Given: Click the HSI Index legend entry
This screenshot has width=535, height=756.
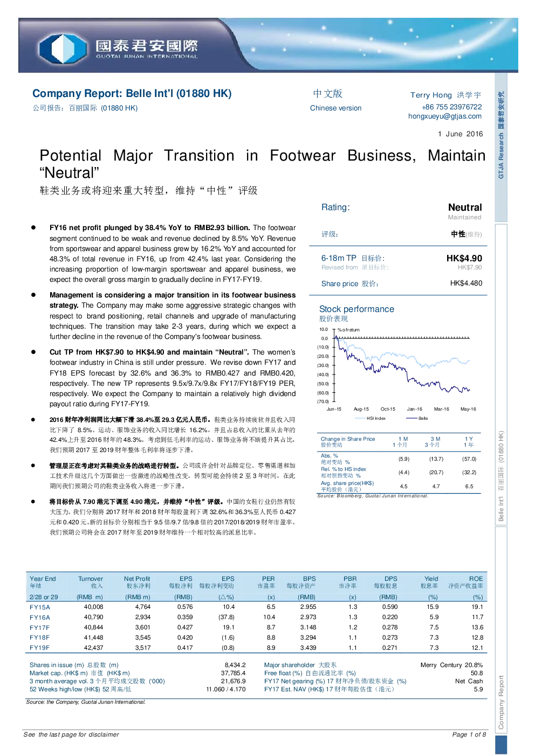Looking at the screenshot, I should pyautogui.click(x=370, y=418).
